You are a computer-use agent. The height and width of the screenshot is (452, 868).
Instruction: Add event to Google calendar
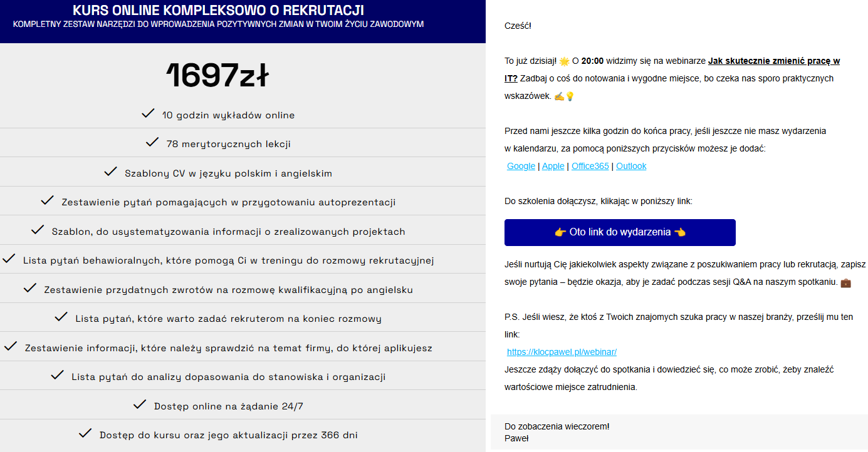[x=521, y=166]
